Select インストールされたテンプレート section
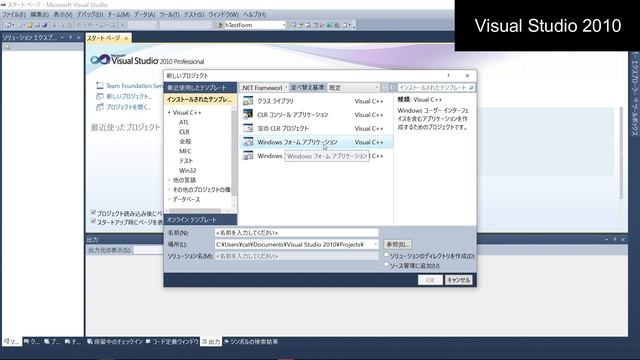 (x=200, y=100)
